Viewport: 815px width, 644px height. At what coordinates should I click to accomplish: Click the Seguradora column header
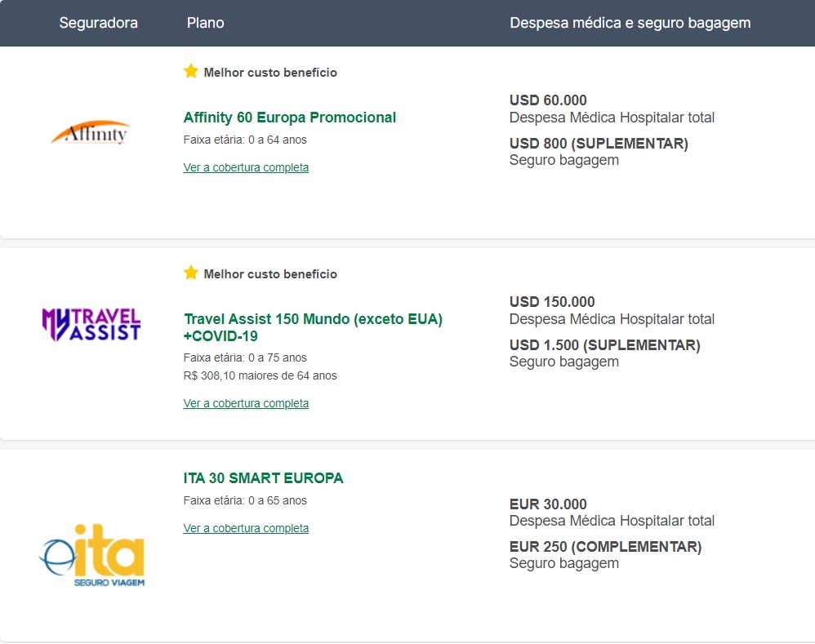tap(98, 23)
